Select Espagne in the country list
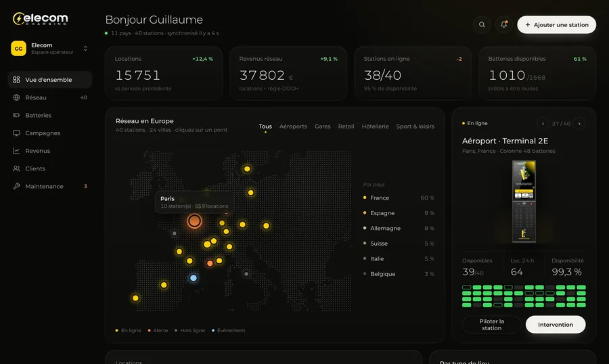Screen dimensions: 609x364 [399, 213]
